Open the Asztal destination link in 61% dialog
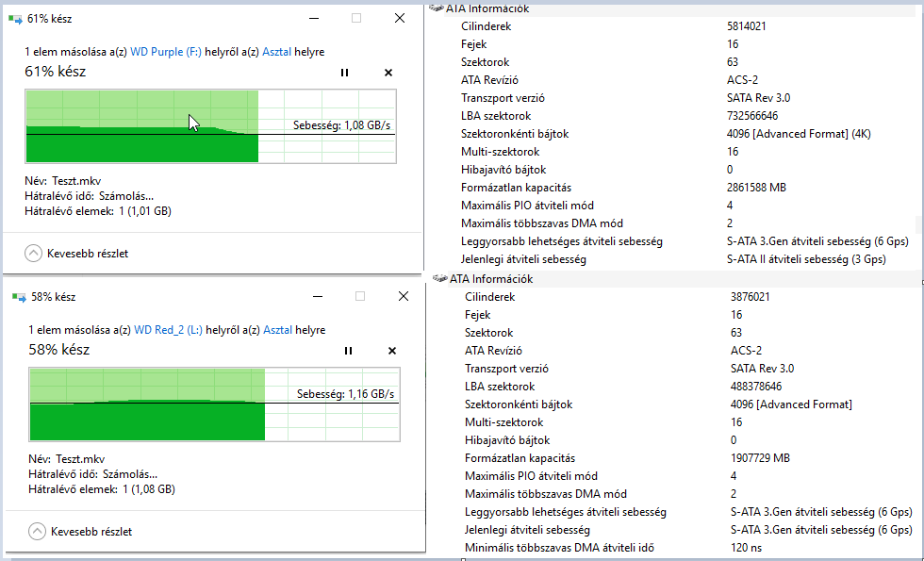 276,52
